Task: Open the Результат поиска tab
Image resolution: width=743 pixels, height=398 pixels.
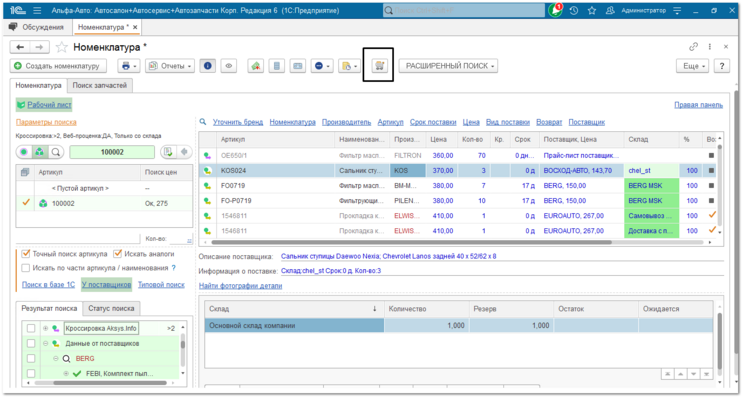Action: click(x=49, y=308)
